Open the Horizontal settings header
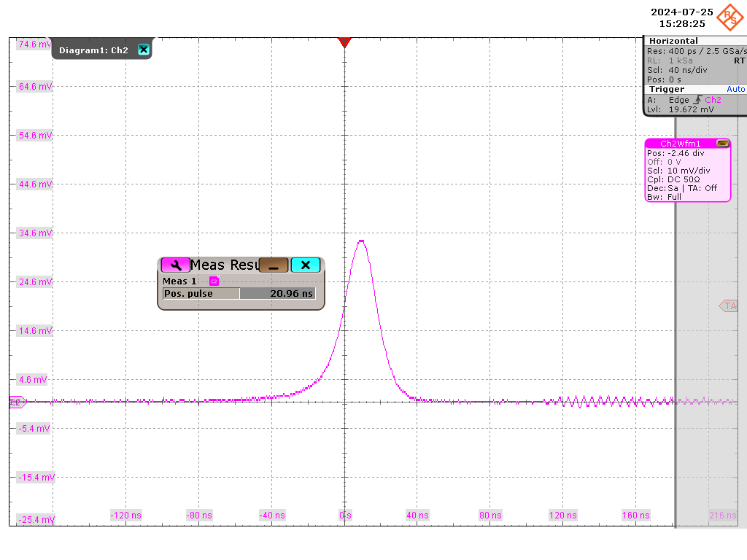The image size is (747, 560). [x=673, y=41]
